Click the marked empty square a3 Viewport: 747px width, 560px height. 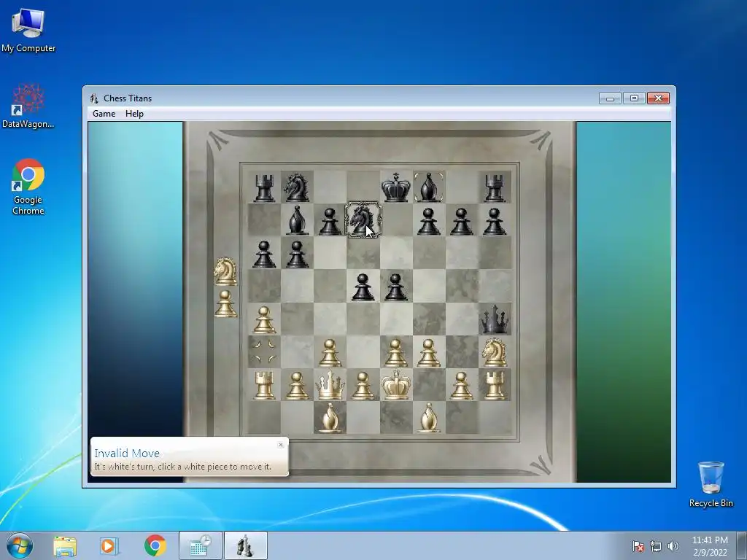[264, 352]
